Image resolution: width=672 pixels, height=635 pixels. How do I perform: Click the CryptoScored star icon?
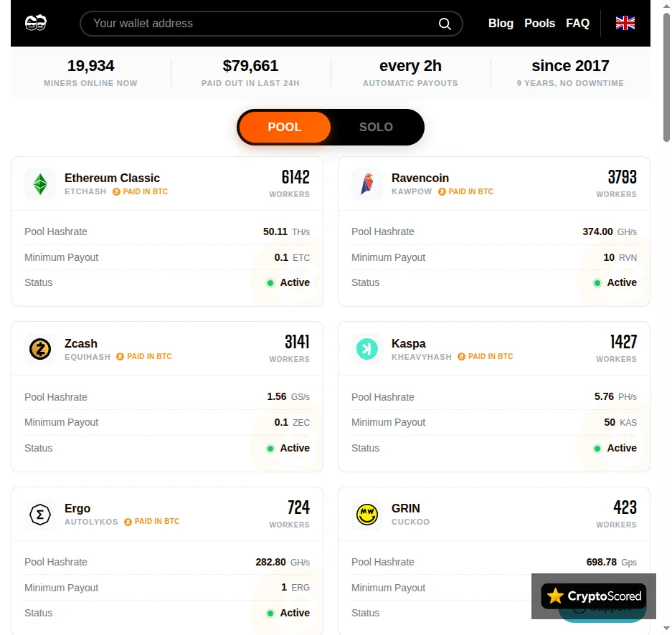555,596
